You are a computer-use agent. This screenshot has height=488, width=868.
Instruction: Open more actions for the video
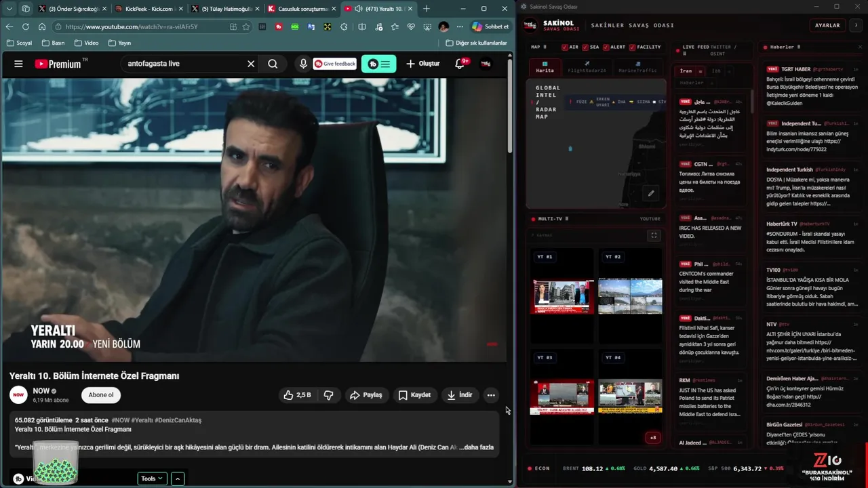491,395
